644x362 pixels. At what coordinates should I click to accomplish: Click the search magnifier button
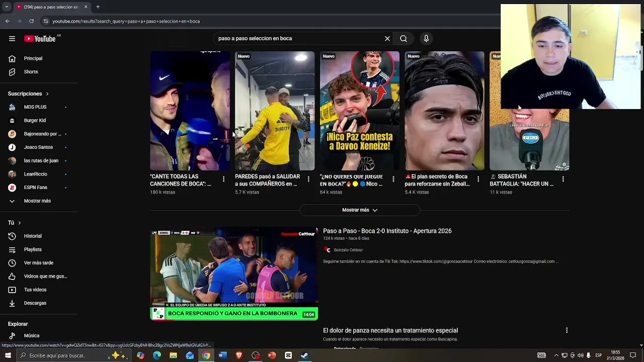coord(404,39)
